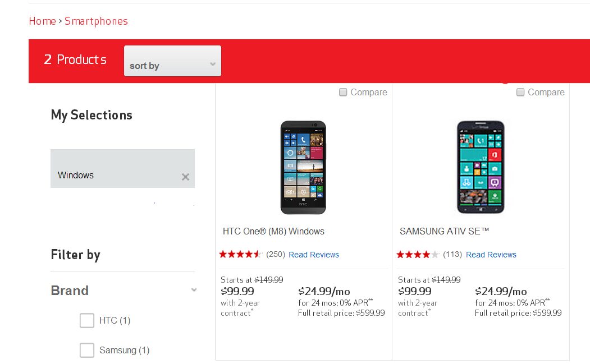
Task: Check the HTC brand filter
Action: click(87, 320)
